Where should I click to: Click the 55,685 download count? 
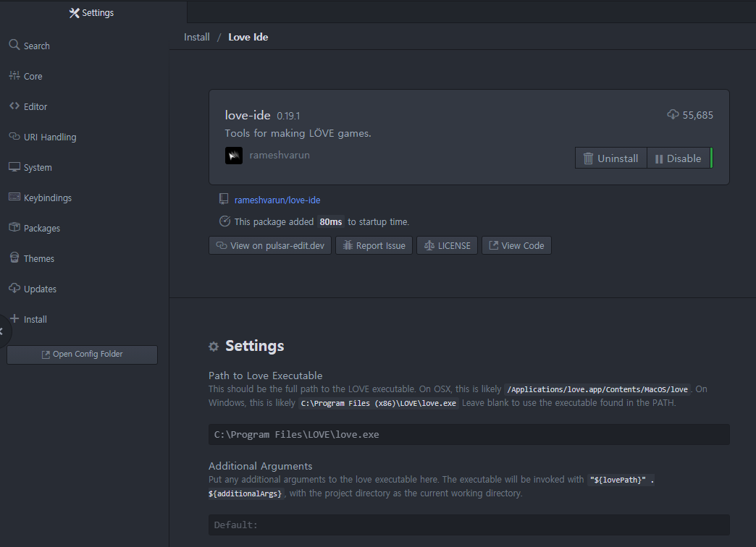[x=697, y=115]
